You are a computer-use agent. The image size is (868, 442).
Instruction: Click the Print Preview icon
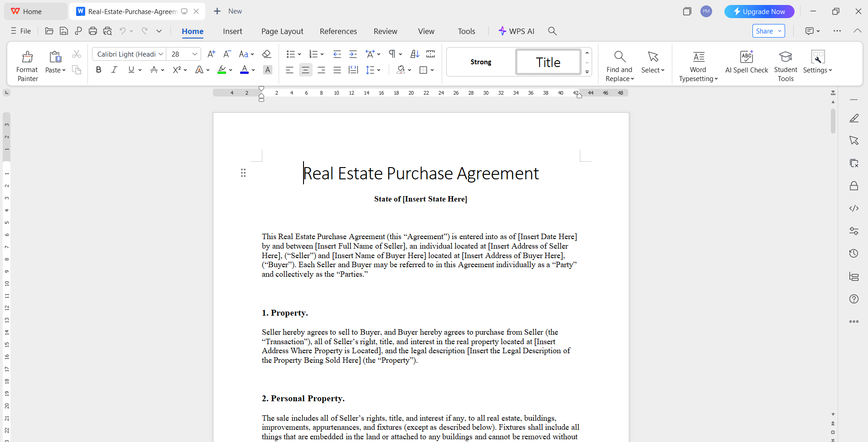[107, 31]
